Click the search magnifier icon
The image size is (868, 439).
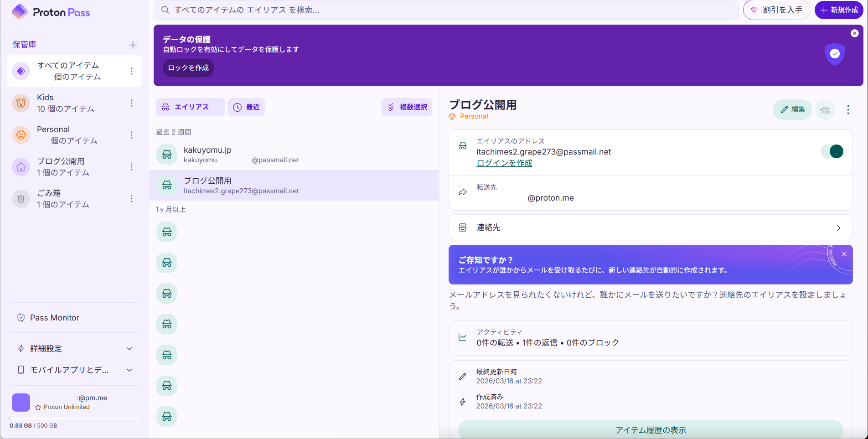coord(165,10)
